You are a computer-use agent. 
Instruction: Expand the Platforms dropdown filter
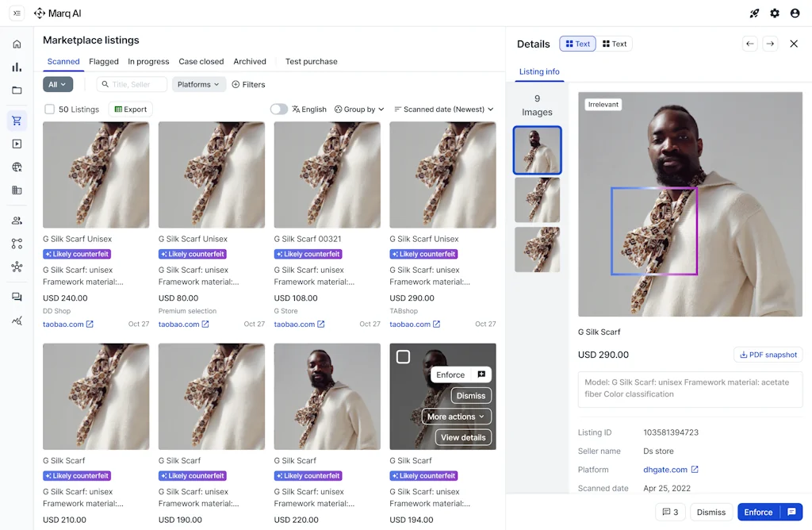199,84
